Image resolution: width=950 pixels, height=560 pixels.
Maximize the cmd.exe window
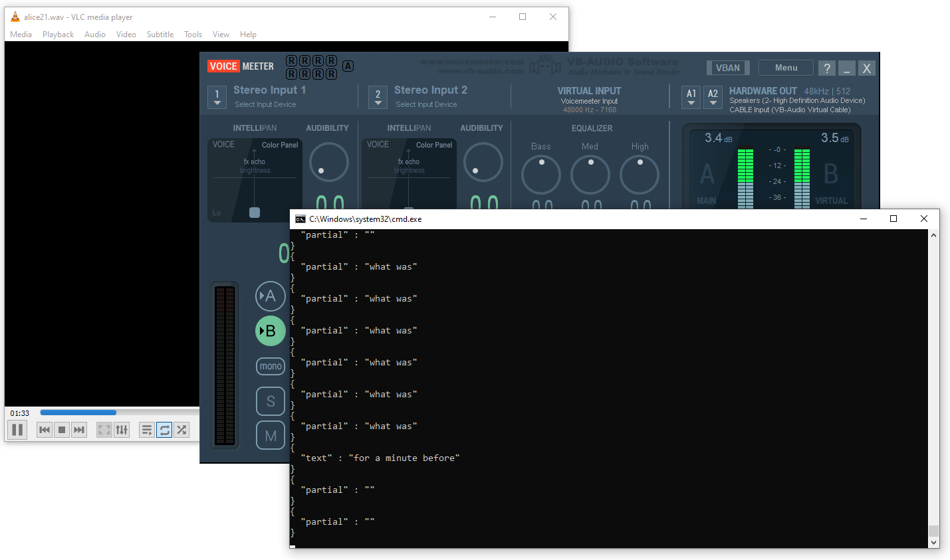click(x=893, y=219)
